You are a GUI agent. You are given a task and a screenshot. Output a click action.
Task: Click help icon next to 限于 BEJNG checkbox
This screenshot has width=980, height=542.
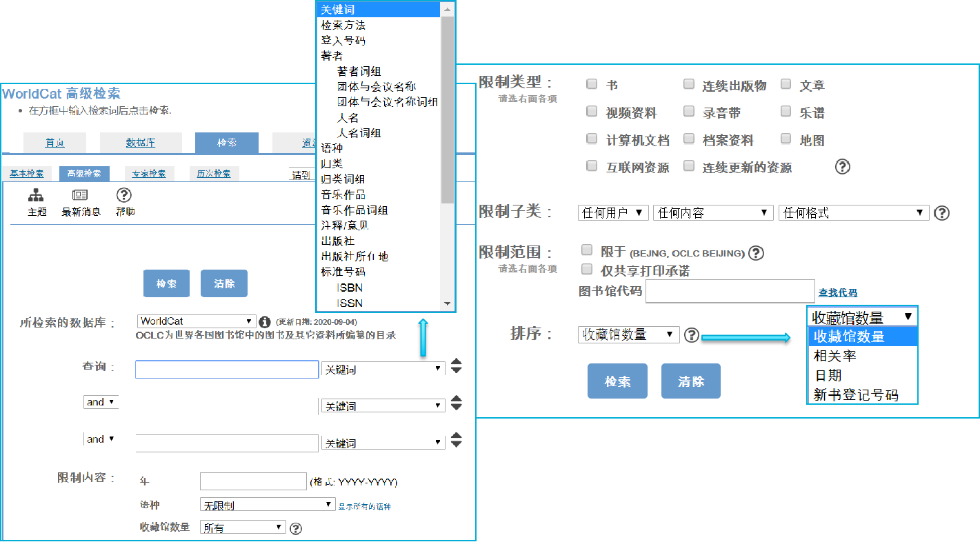tap(756, 253)
